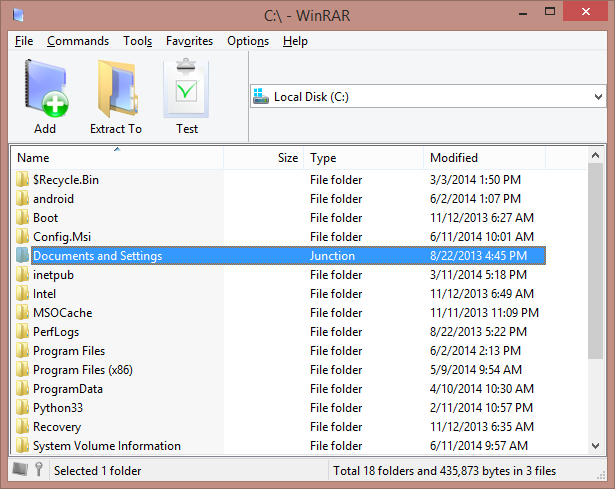Maximize the WinRAR window
Viewport: 615px width, 489px height.
[x=550, y=12]
